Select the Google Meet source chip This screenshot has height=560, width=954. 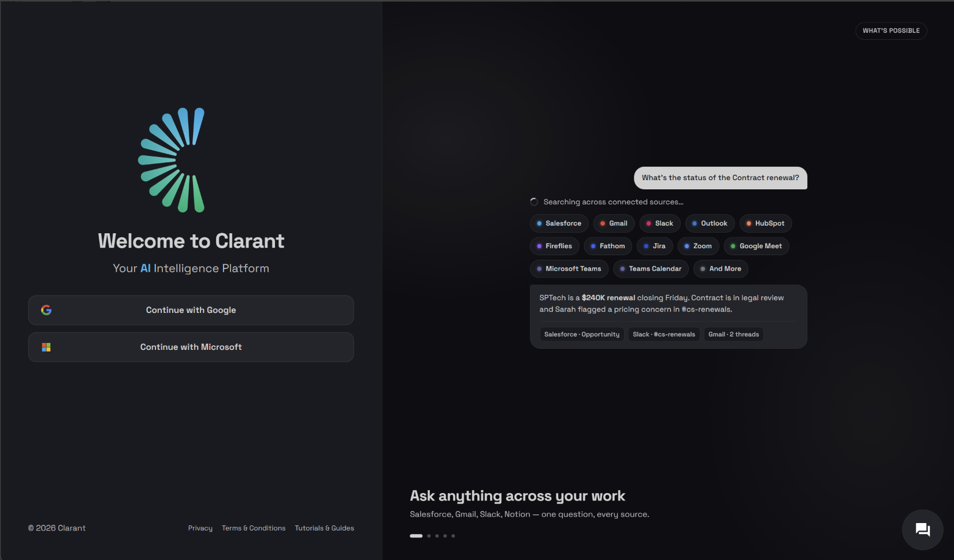(756, 246)
